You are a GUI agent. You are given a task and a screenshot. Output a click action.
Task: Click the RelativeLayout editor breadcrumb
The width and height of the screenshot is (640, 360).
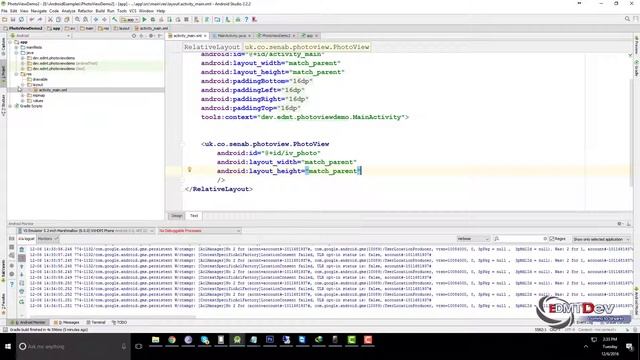[211, 47]
